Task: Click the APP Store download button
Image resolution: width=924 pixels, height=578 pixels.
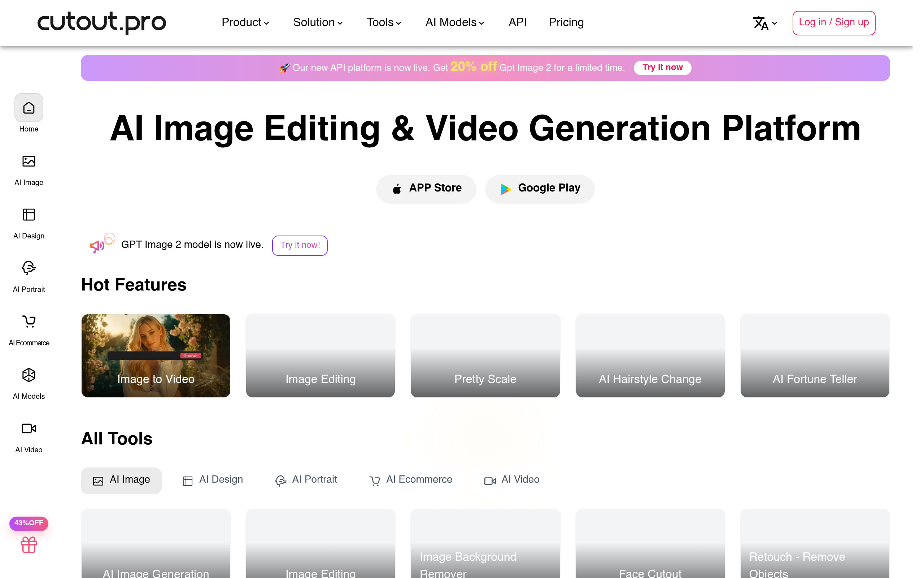Action: coord(426,189)
